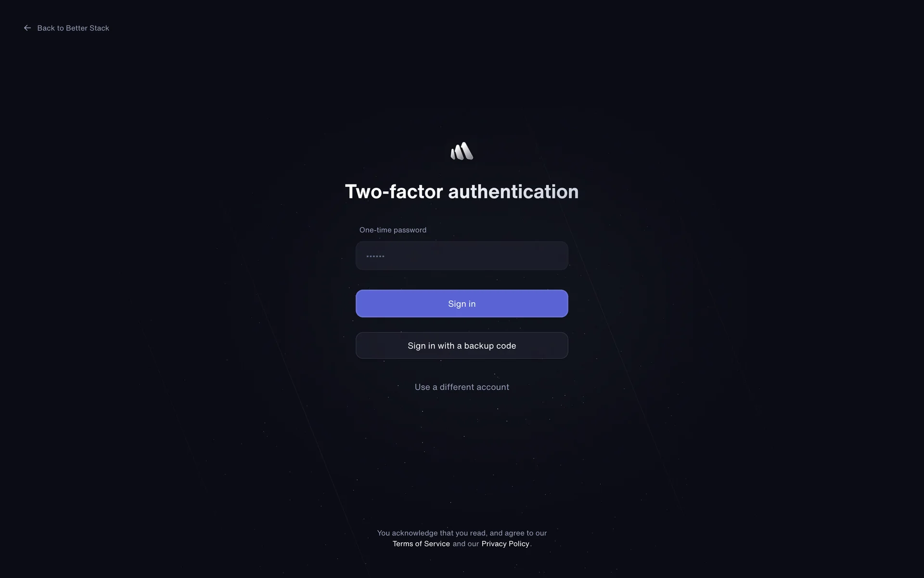This screenshot has width=924, height=578.
Task: Focus the One-time password input field
Action: [462, 256]
